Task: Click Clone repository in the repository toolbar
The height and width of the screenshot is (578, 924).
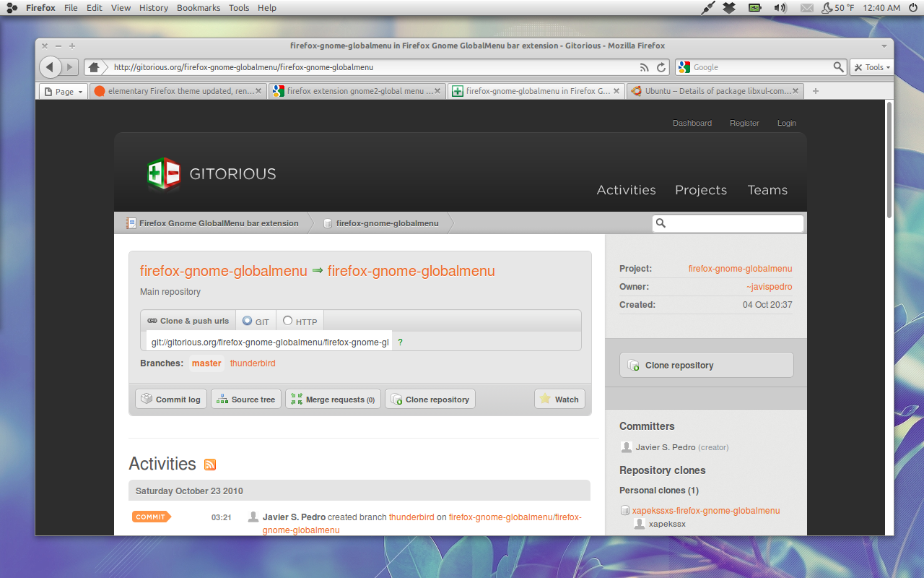Action: pos(430,400)
